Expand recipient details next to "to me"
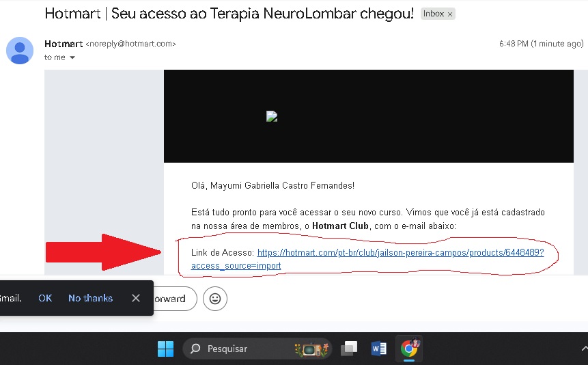The width and height of the screenshot is (588, 365). [x=72, y=58]
